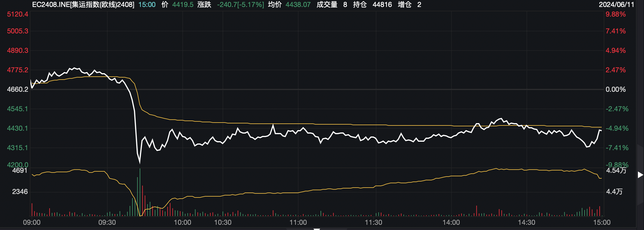Click the 10:00 time axis label
This screenshot has height=230, width=644.
182,222
